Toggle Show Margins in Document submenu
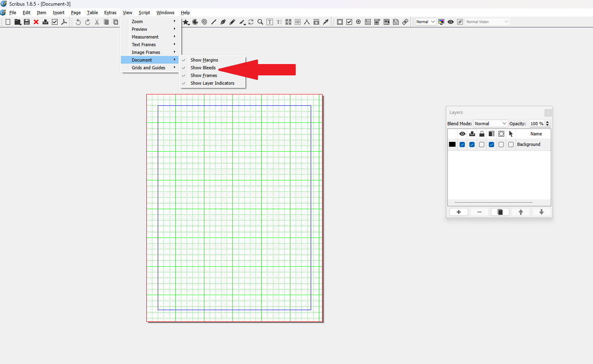 tap(213, 60)
